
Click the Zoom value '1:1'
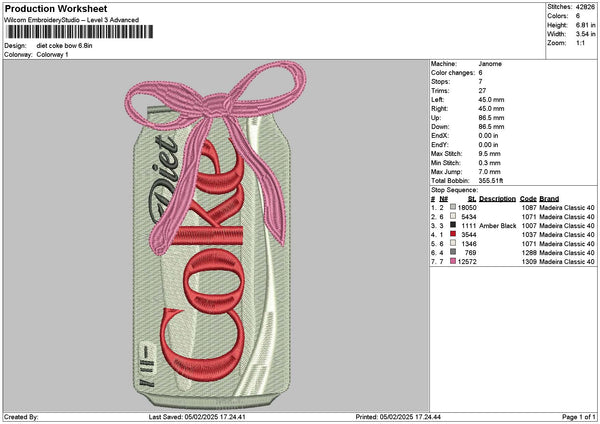[x=580, y=43]
